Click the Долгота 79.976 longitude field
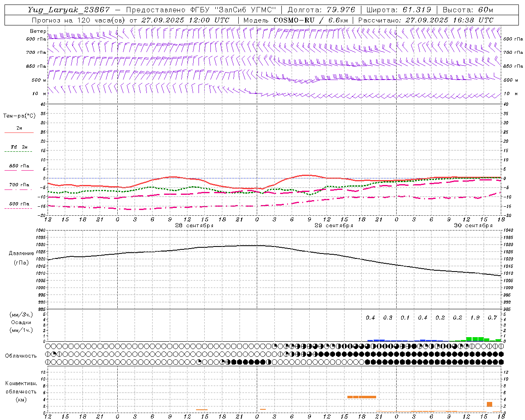 [x=321, y=10]
